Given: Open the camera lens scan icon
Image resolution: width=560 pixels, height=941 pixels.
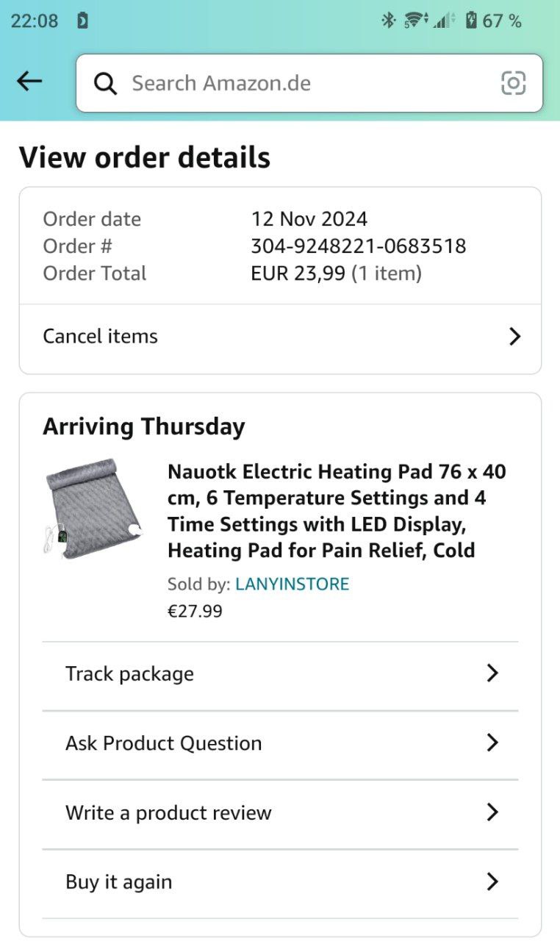Looking at the screenshot, I should click(x=513, y=83).
